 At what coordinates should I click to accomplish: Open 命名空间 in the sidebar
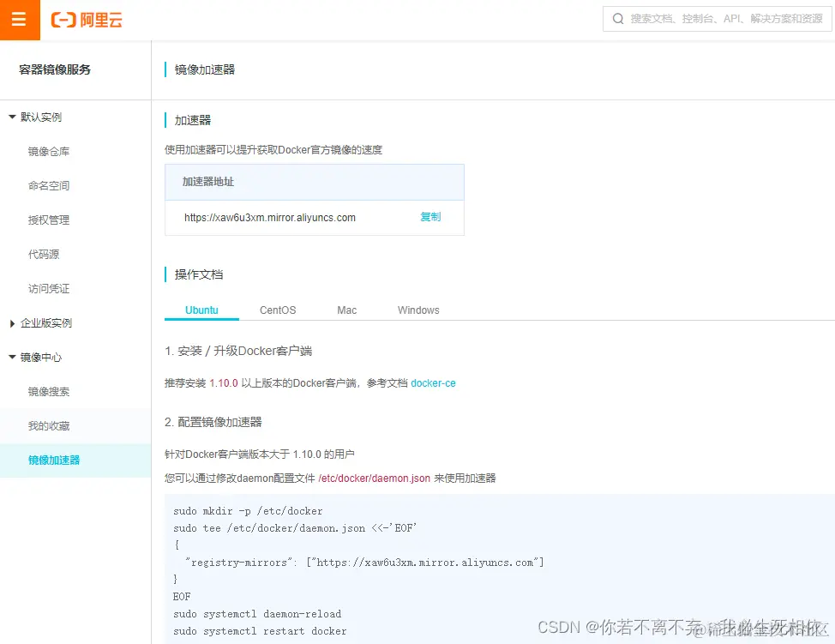click(x=49, y=185)
